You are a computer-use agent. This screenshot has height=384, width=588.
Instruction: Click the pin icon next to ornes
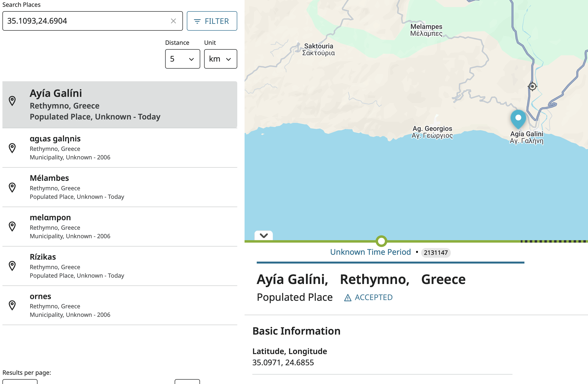(12, 305)
